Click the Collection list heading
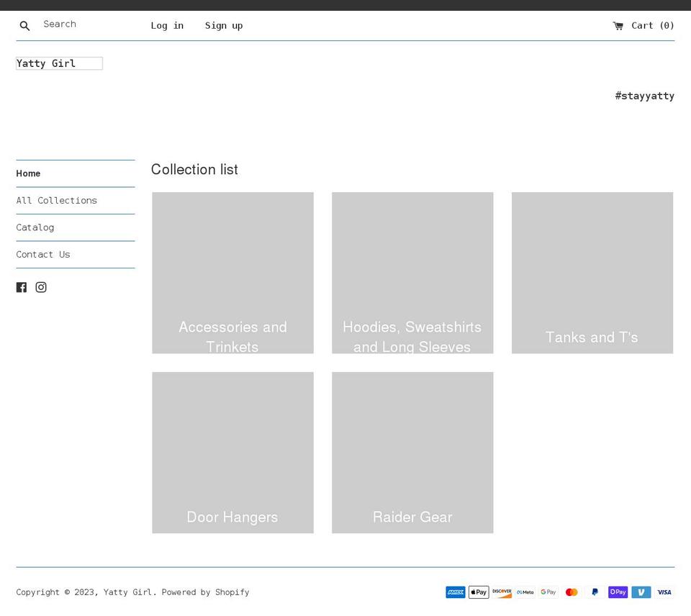Viewport: 691px width, 616px height. pyautogui.click(x=194, y=169)
